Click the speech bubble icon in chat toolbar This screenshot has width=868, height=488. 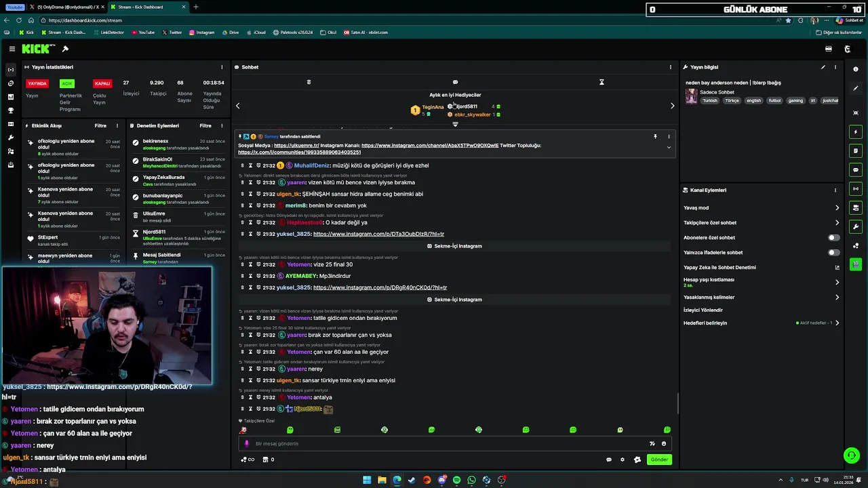[455, 82]
